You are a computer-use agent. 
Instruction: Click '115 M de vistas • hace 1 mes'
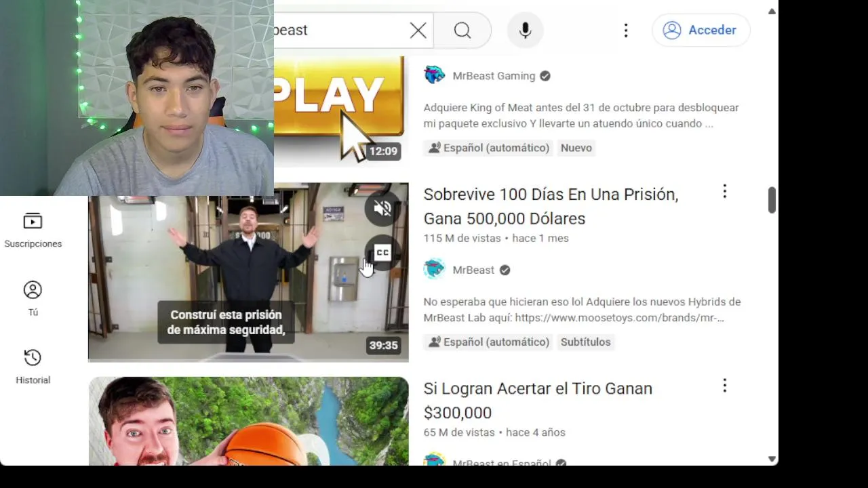click(x=496, y=239)
